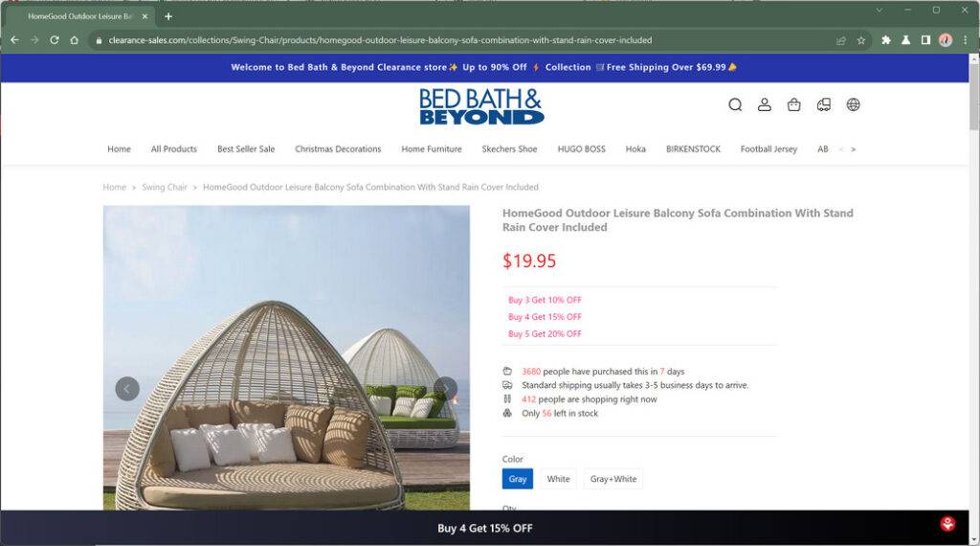The image size is (980, 546).
Task: Click the main product image
Action: [286, 357]
